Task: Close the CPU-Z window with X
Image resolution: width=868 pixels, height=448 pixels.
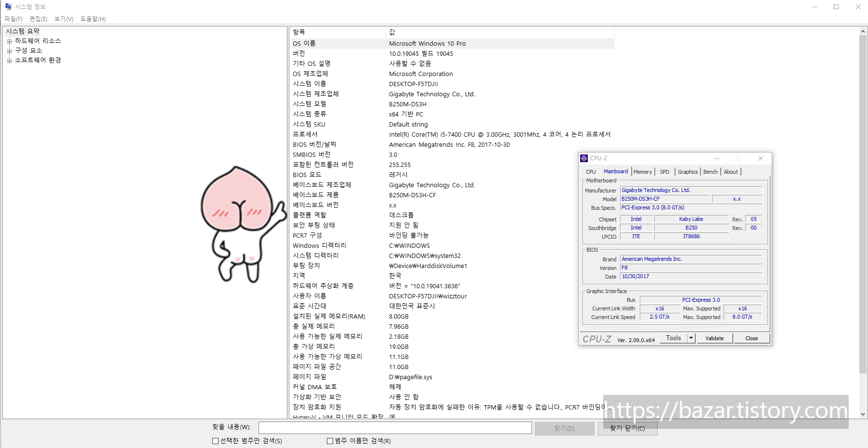Action: pos(761,158)
